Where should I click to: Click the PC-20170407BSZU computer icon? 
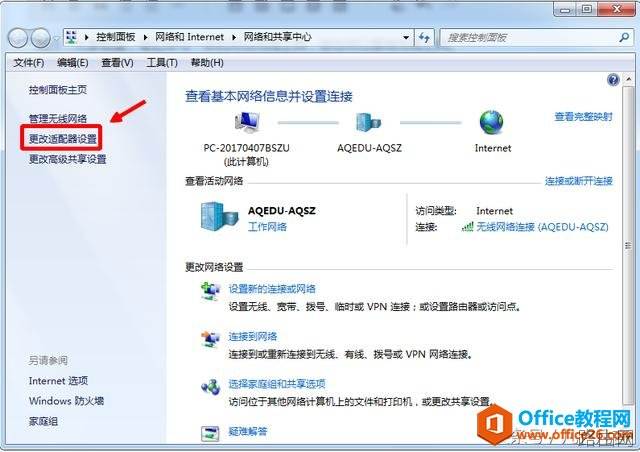[x=247, y=122]
